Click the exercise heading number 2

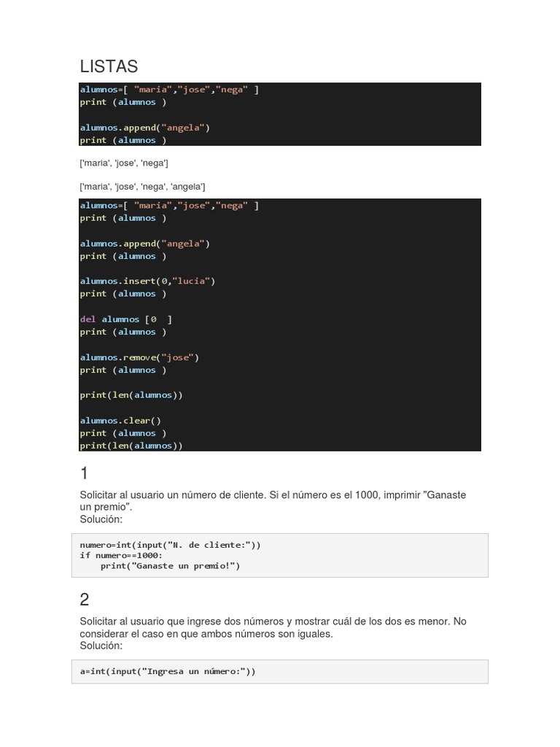click(85, 600)
